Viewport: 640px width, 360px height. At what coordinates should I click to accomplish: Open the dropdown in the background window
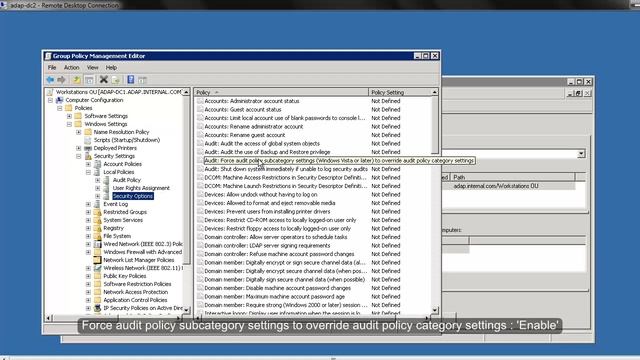[581, 154]
